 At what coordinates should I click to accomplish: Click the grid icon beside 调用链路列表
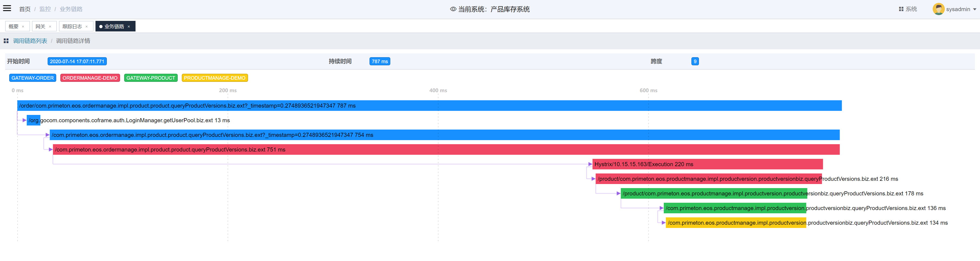6,41
